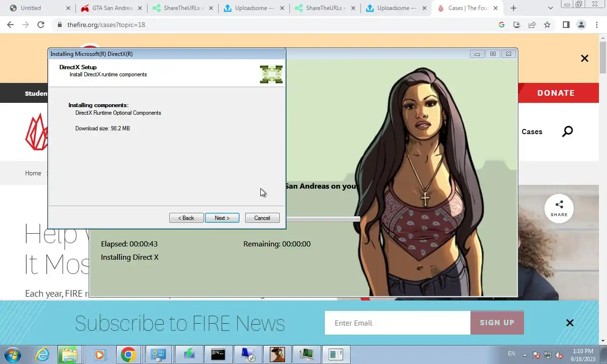
Task: Open Windows Media Player from taskbar
Action: (x=100, y=354)
